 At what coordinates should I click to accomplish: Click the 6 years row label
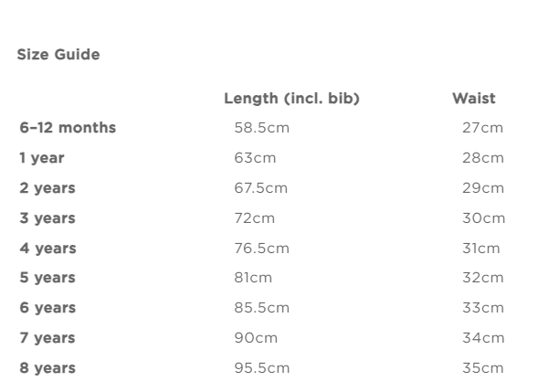pyautogui.click(x=47, y=308)
